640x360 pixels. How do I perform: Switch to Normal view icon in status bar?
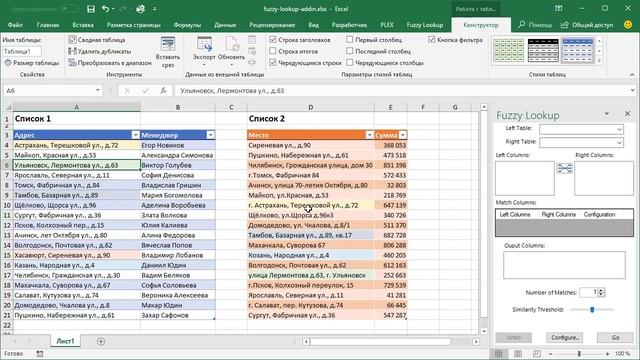pyautogui.click(x=499, y=353)
